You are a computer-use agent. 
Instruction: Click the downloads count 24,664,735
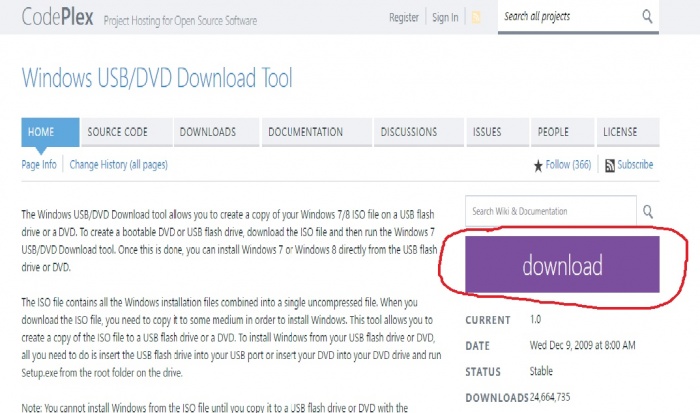click(550, 397)
